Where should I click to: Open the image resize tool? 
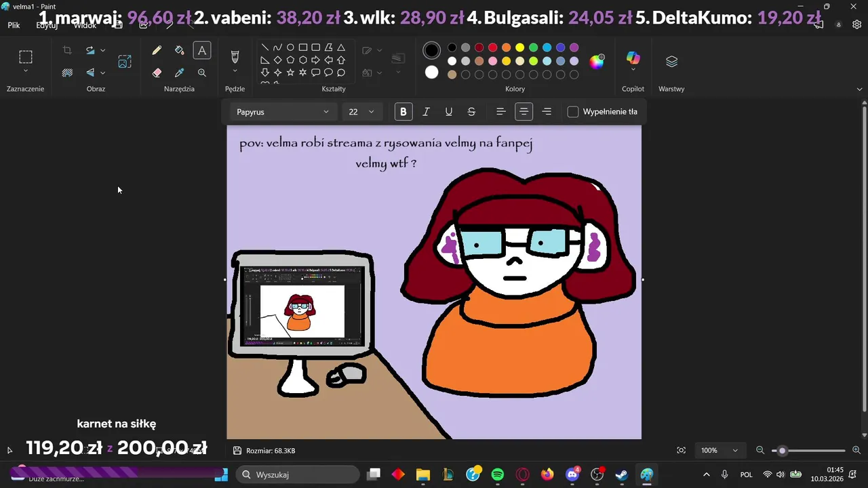125,62
